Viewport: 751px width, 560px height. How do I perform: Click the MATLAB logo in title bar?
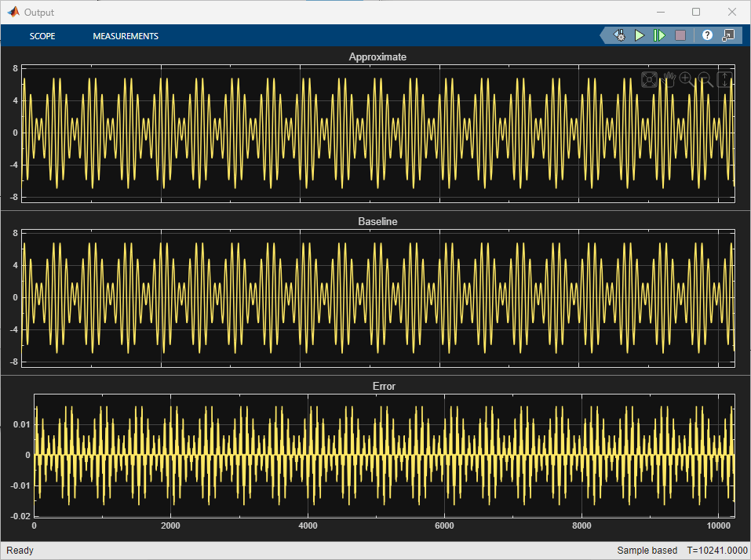coord(13,12)
